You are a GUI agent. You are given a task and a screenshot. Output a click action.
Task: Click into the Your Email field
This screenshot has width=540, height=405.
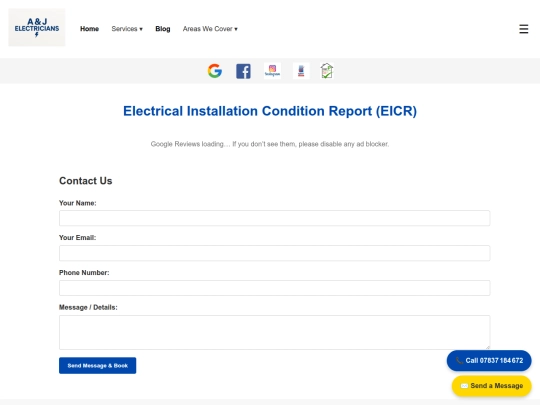(x=274, y=253)
